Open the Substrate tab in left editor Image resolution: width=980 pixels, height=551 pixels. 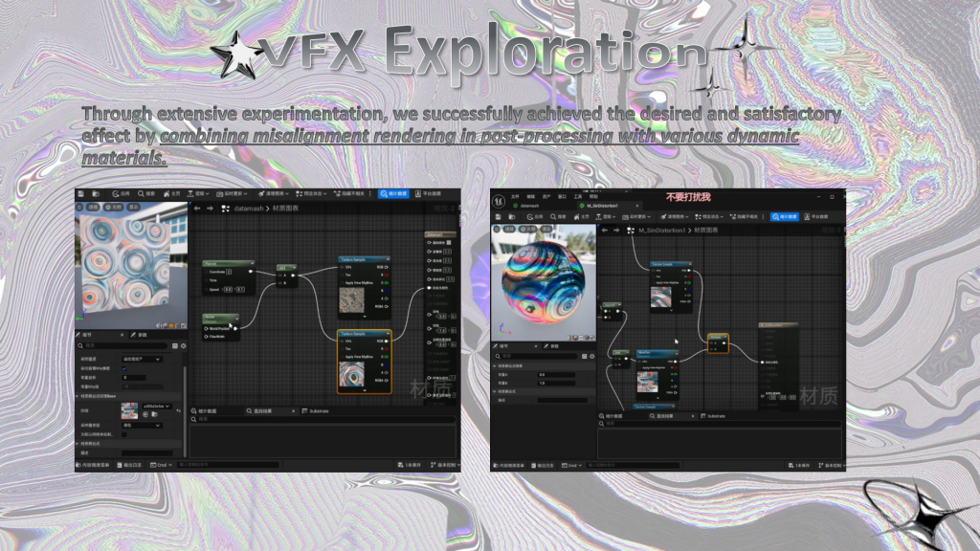316,410
